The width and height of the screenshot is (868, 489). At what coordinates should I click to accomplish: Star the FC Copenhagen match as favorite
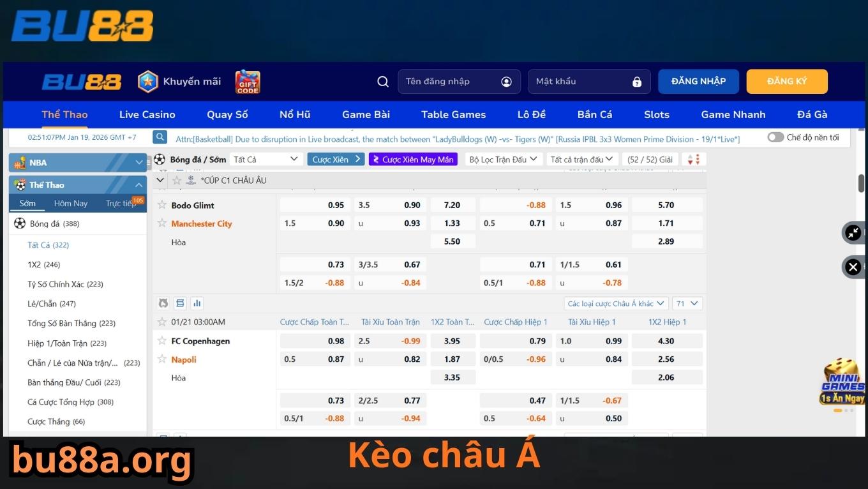tap(162, 341)
